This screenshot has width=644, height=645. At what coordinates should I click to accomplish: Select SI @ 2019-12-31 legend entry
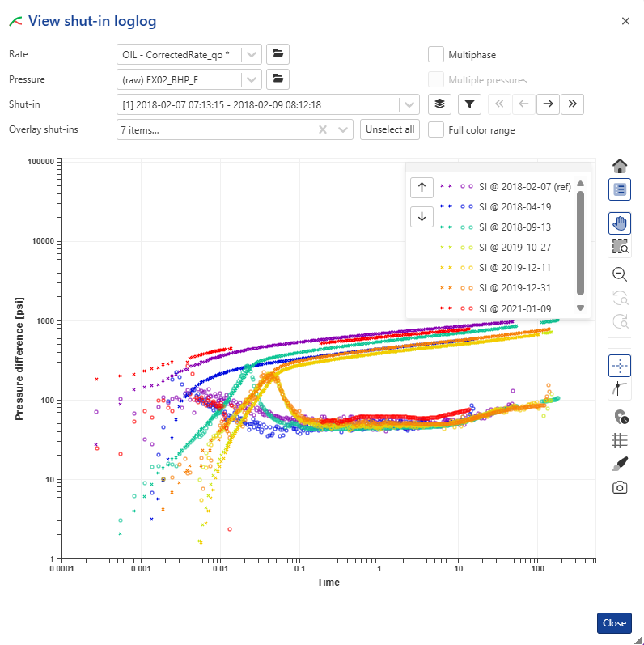pos(515,287)
